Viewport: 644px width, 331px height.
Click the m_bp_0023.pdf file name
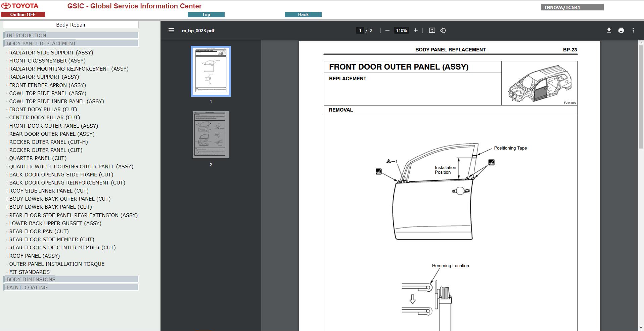pos(198,31)
